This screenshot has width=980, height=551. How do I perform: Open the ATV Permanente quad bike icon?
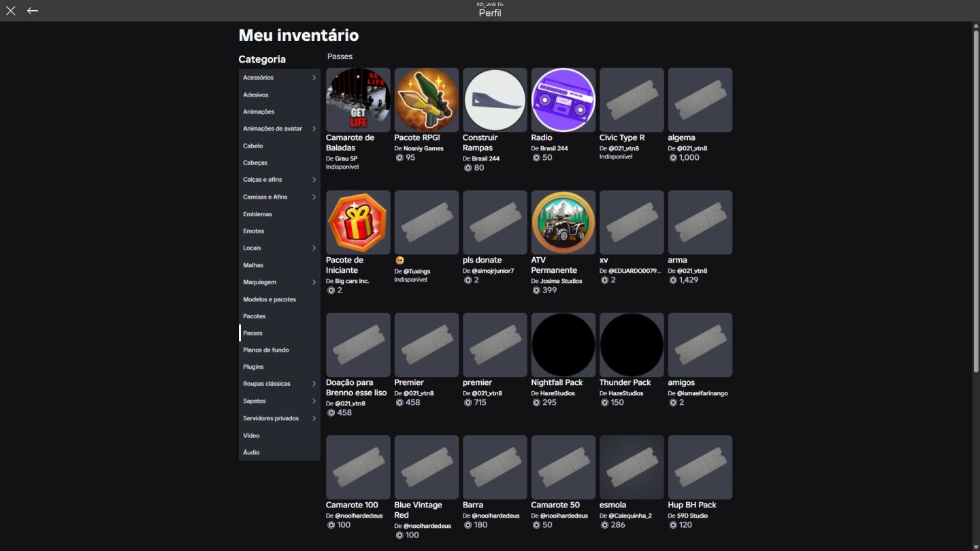(x=563, y=222)
